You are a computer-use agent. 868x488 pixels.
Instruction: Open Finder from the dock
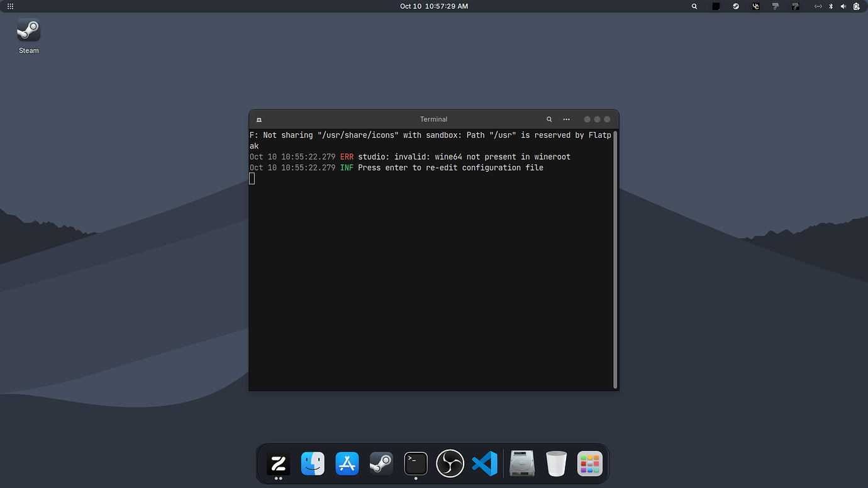(x=313, y=463)
